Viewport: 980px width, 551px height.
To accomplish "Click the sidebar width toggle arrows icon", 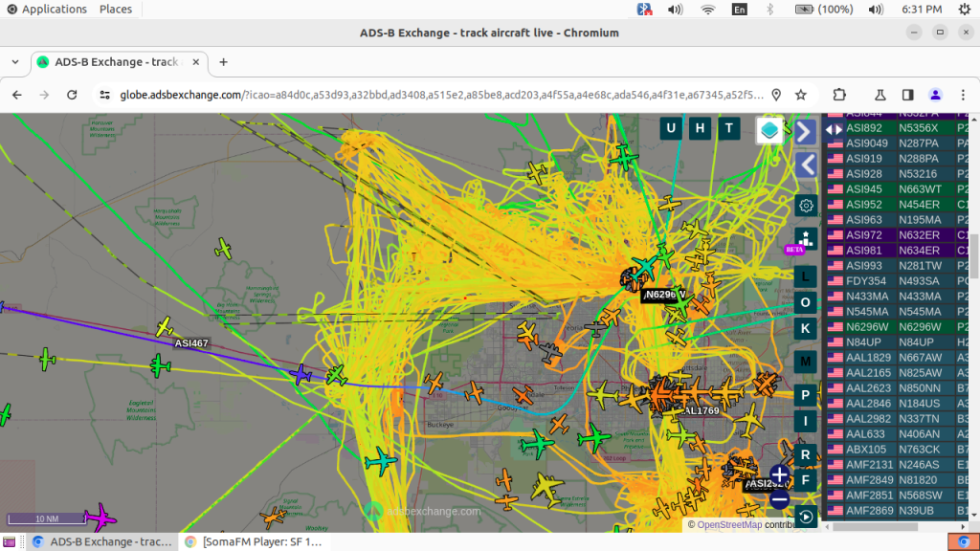I will (834, 129).
